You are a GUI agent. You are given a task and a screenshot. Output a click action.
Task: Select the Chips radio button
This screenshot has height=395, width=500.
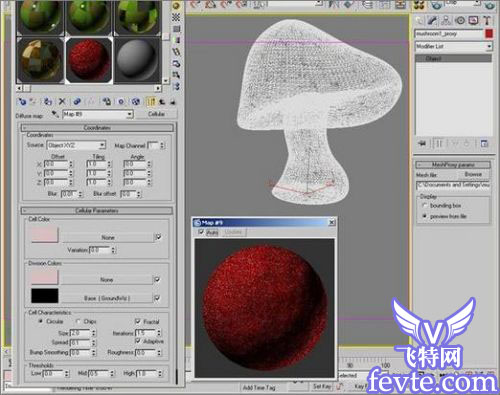[78, 321]
